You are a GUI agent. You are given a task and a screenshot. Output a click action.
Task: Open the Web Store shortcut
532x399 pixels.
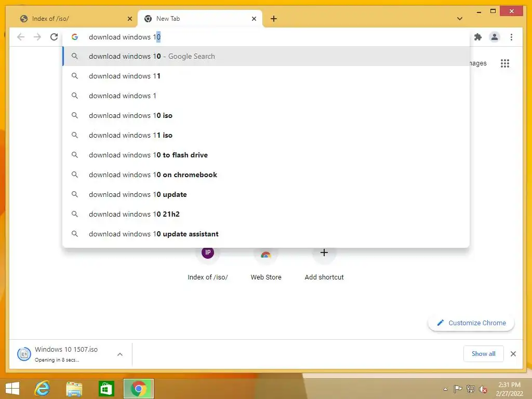[266, 264]
